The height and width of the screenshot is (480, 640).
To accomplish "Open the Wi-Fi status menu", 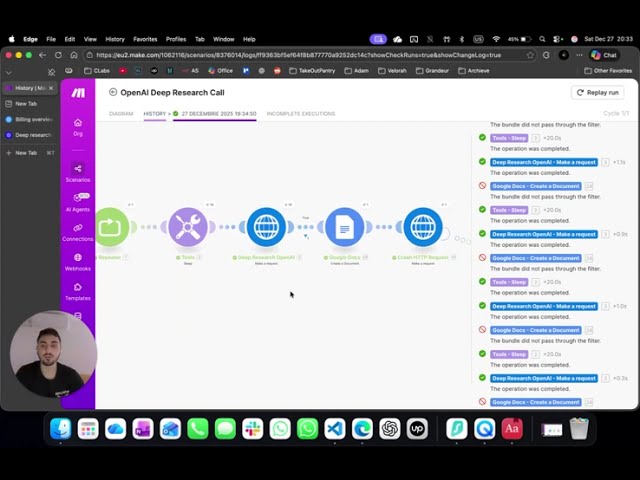I will tap(496, 39).
